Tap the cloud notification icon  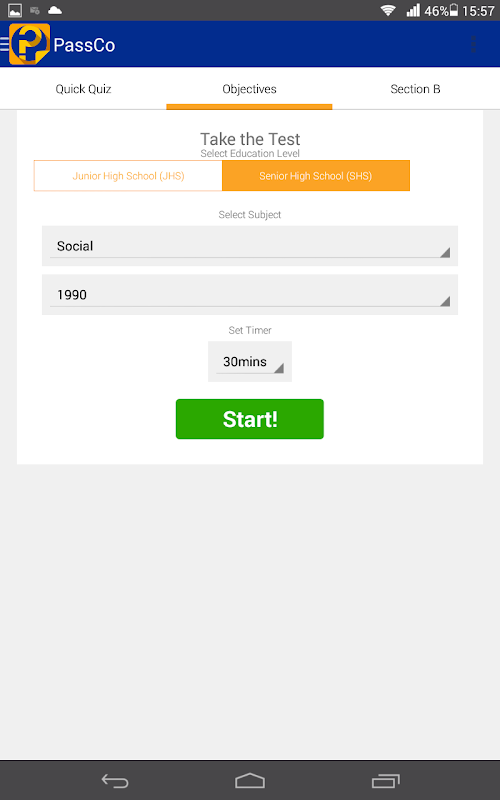(55, 10)
